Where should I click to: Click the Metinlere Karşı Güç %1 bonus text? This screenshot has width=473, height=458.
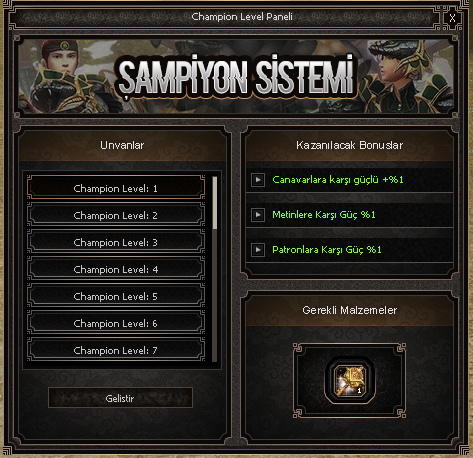point(324,215)
